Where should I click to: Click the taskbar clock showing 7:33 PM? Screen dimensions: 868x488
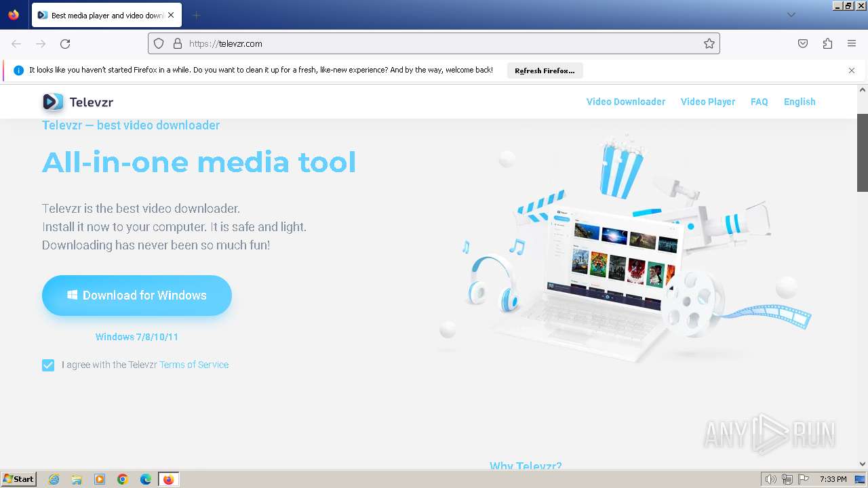click(x=833, y=479)
